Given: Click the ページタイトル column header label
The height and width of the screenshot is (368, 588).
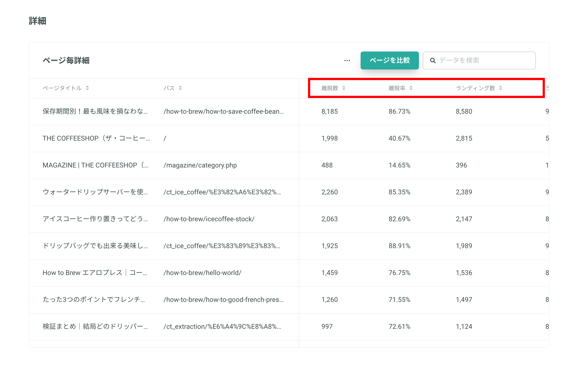Looking at the screenshot, I should coord(62,88).
